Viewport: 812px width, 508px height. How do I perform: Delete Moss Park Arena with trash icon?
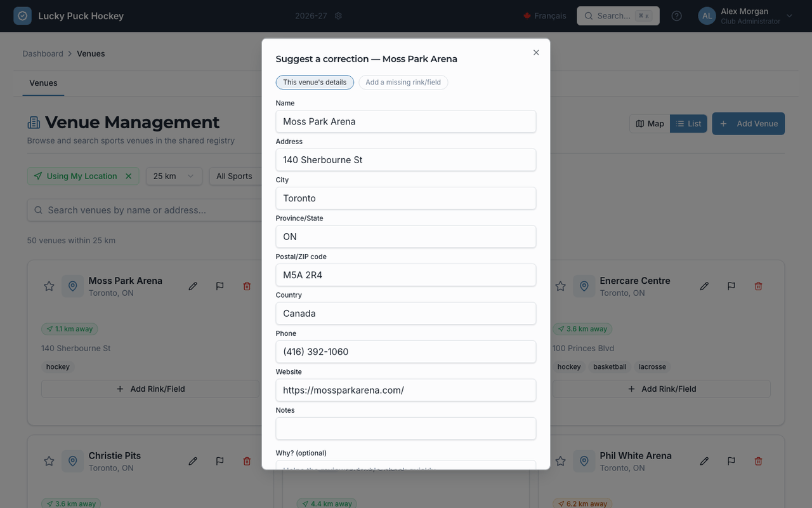(x=247, y=286)
